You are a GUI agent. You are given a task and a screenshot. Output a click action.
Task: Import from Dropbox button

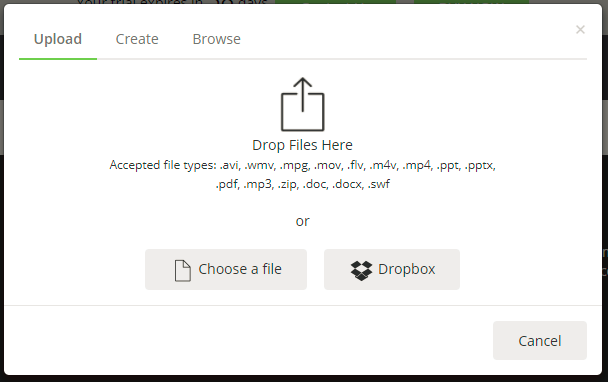pos(392,269)
